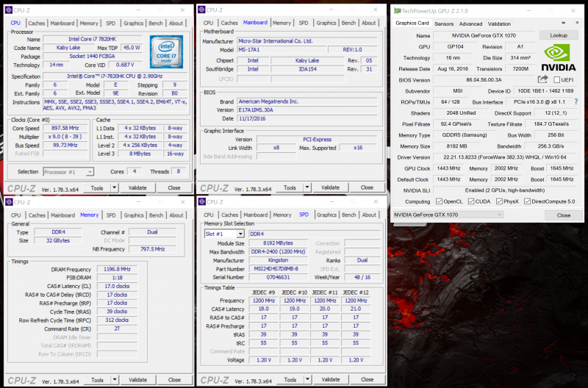Open the About tab in the Memory window

(x=176, y=215)
